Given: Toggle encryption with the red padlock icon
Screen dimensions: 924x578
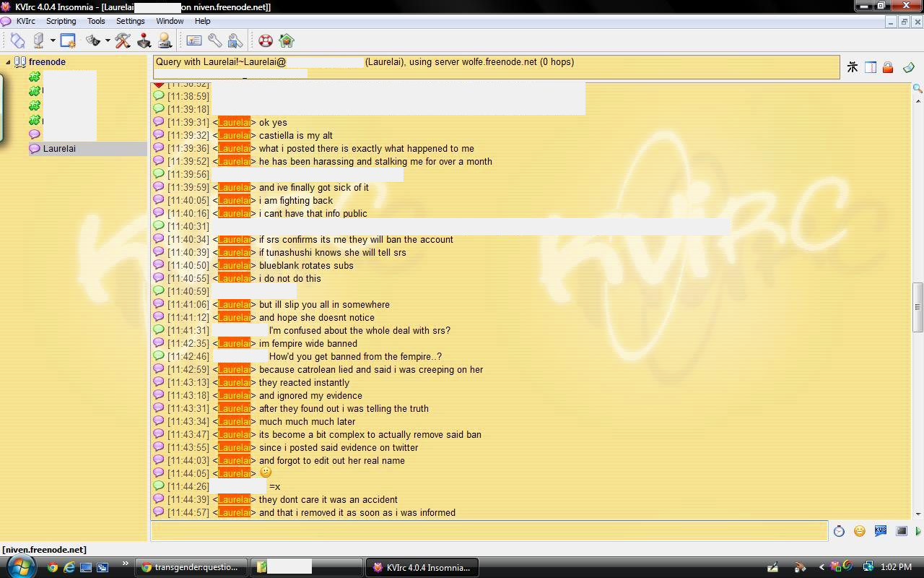Looking at the screenshot, I should coord(887,66).
